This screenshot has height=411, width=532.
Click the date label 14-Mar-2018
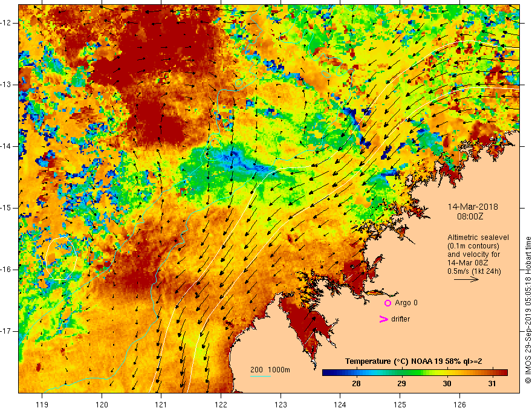[x=473, y=207]
